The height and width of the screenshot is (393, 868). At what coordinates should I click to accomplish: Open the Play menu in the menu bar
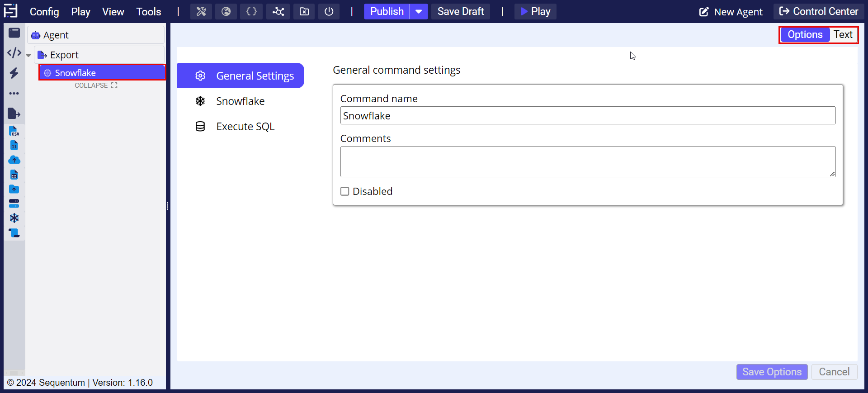pos(80,12)
